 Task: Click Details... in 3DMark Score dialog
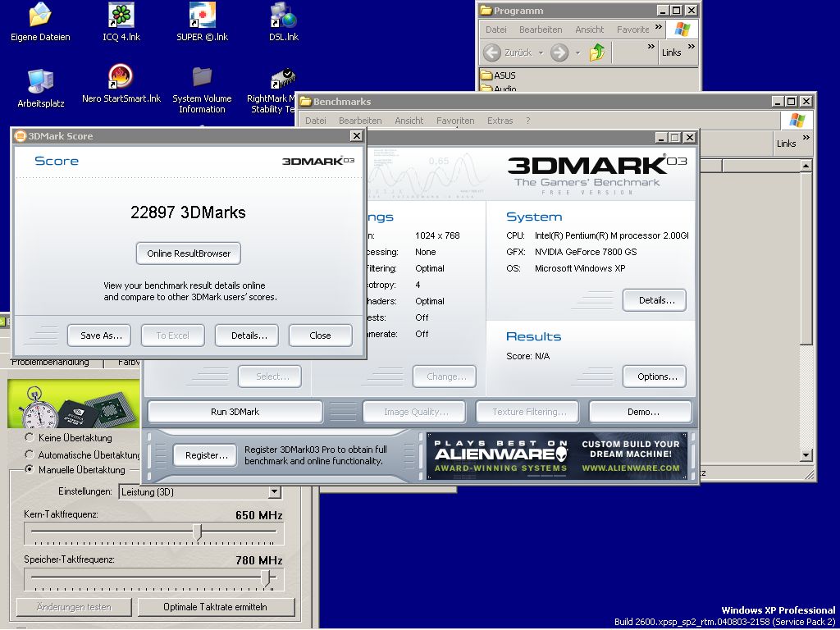247,336
